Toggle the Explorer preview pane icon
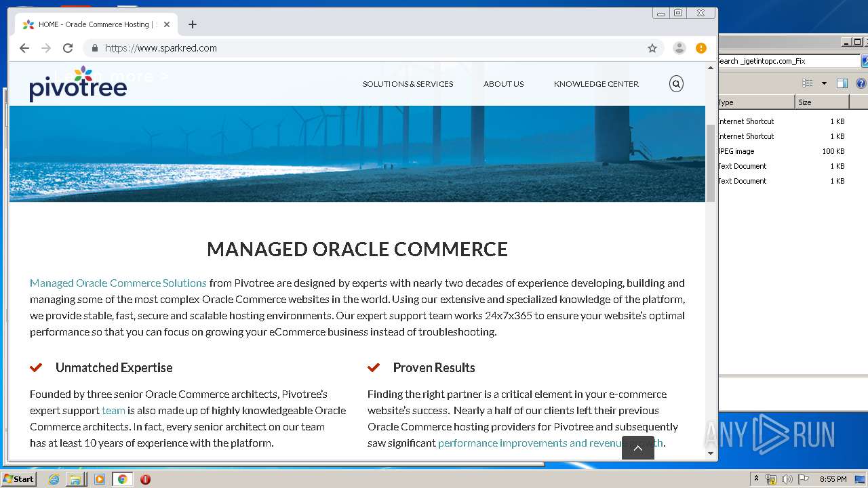This screenshot has height=488, width=868. (842, 83)
